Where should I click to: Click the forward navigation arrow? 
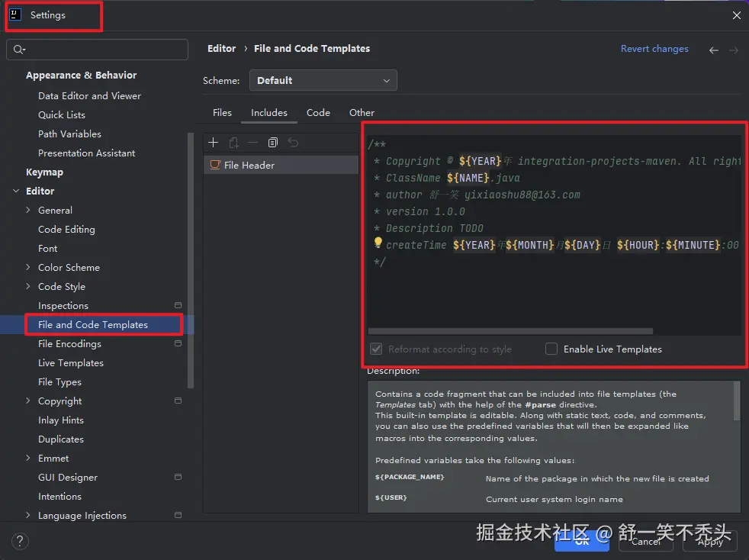[x=733, y=50]
